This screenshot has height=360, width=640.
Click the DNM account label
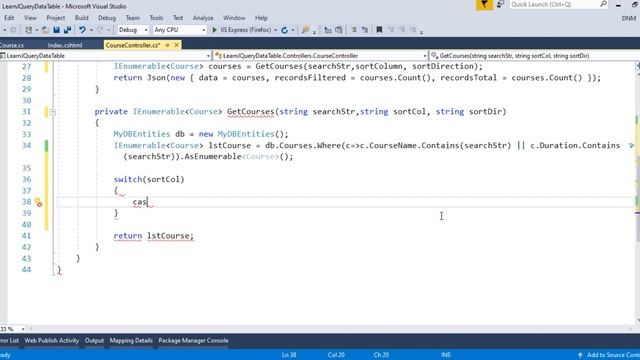coord(629,18)
